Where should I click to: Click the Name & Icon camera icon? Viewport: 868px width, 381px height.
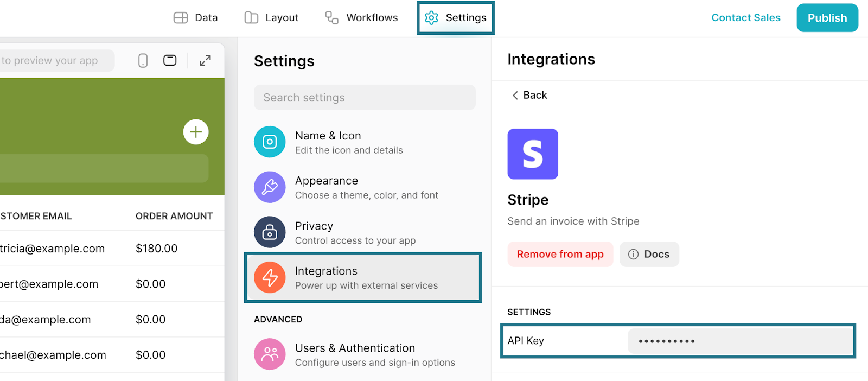pos(270,142)
